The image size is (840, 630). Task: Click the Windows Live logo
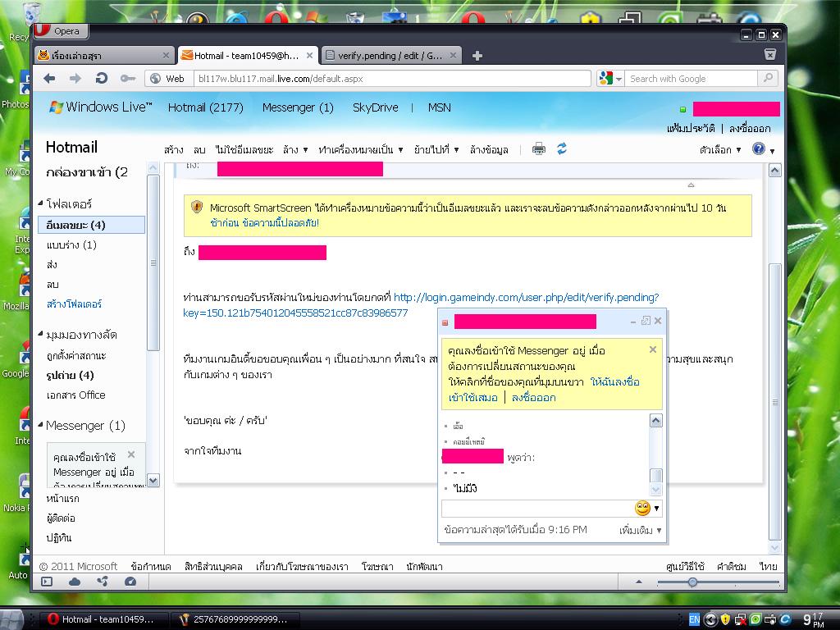point(101,107)
